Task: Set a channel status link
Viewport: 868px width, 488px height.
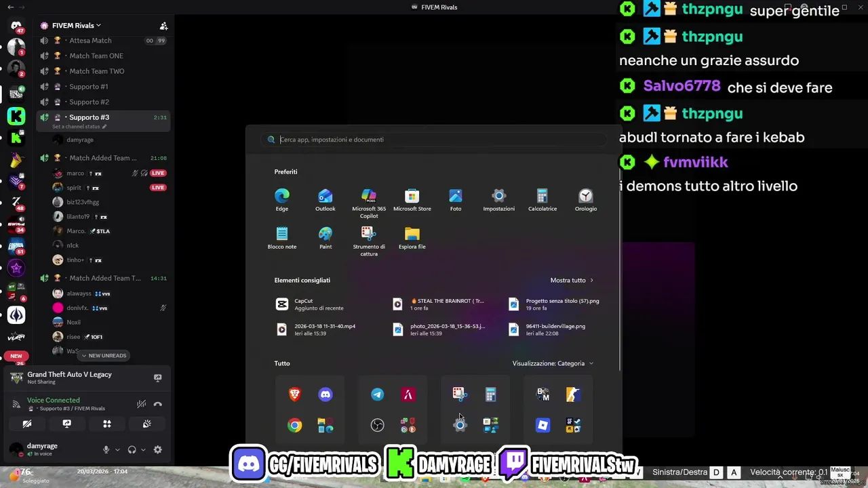Action: click(79, 127)
